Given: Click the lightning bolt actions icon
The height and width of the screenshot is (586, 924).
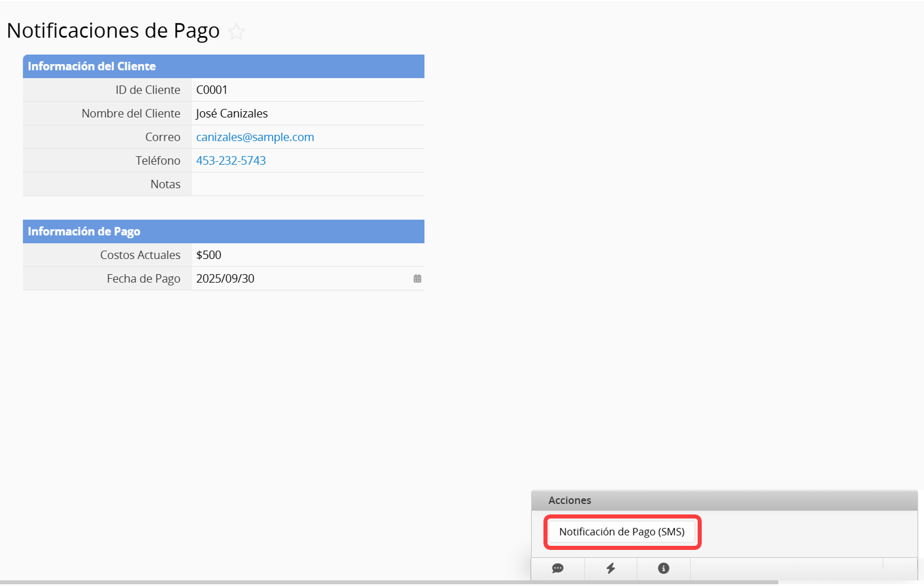Looking at the screenshot, I should tap(610, 569).
